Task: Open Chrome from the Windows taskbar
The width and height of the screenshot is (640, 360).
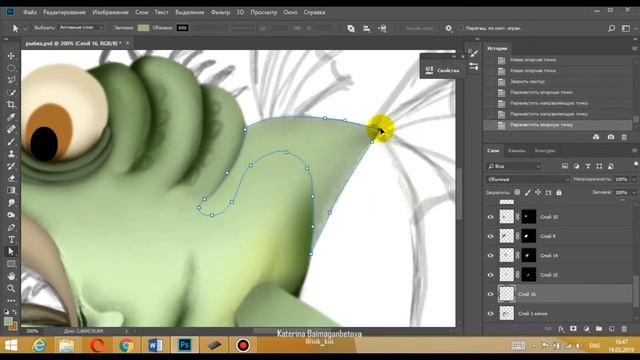Action: click(126, 345)
